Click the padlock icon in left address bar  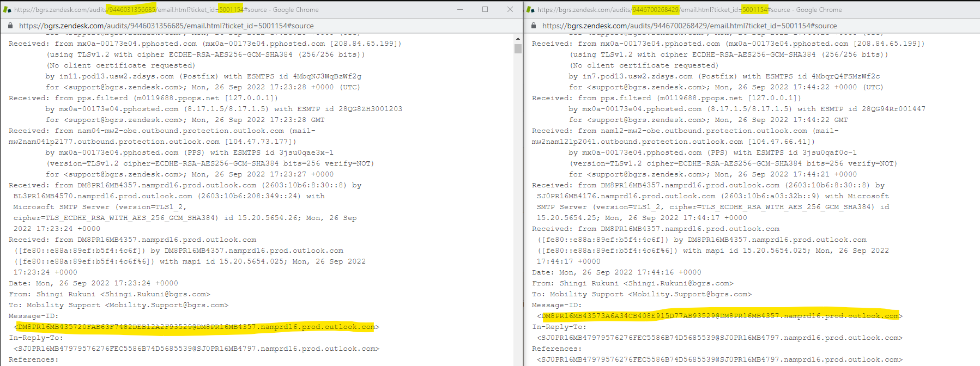pyautogui.click(x=10, y=26)
